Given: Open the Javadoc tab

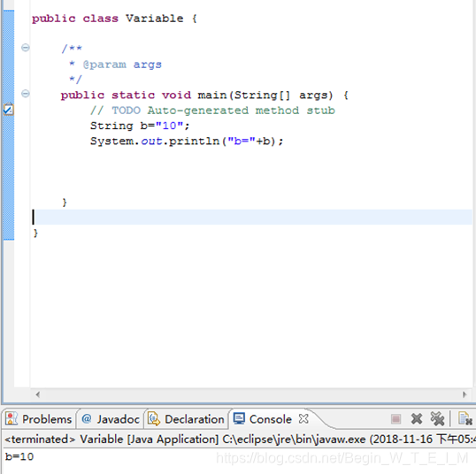Looking at the screenshot, I should pos(111,419).
